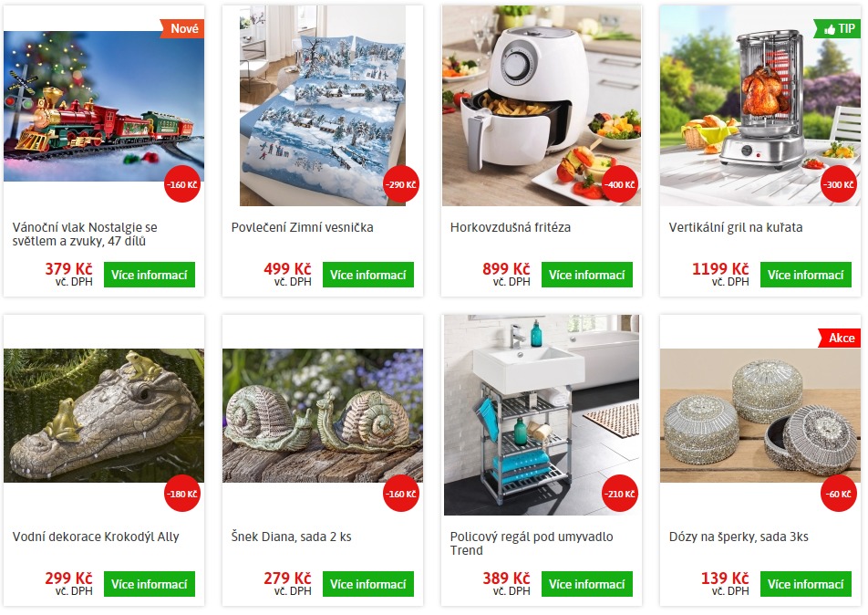
Task: Click the red Akce badge on the jewelry boxes
Action: [841, 338]
